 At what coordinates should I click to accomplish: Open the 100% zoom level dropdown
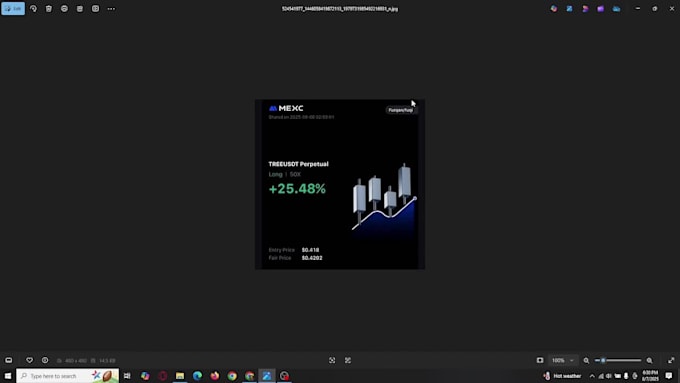563,360
